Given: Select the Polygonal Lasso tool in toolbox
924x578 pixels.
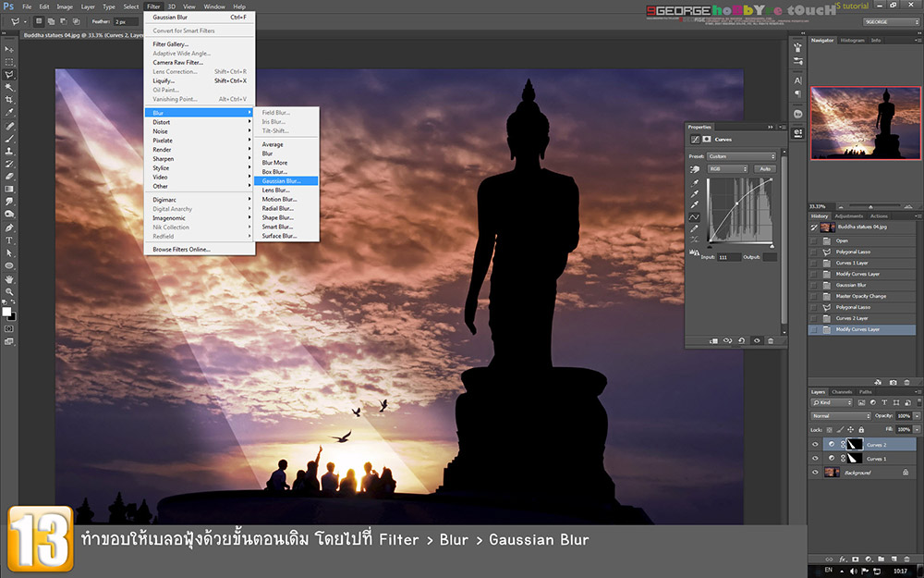Looking at the screenshot, I should (9, 74).
